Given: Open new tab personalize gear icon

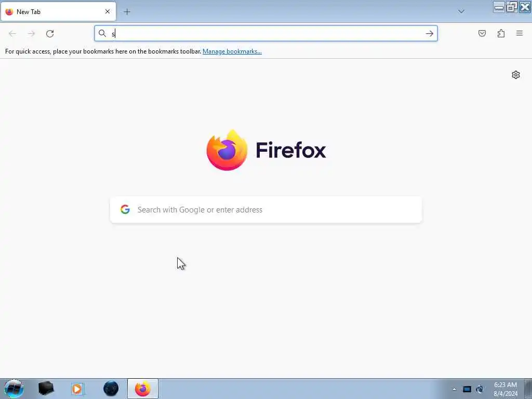Looking at the screenshot, I should click(x=516, y=75).
